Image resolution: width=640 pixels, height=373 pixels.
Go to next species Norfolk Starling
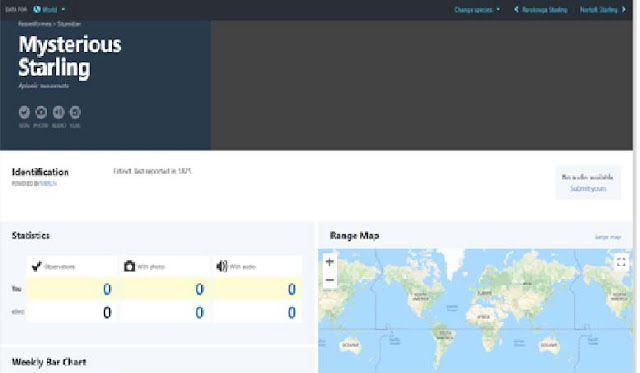coord(603,9)
